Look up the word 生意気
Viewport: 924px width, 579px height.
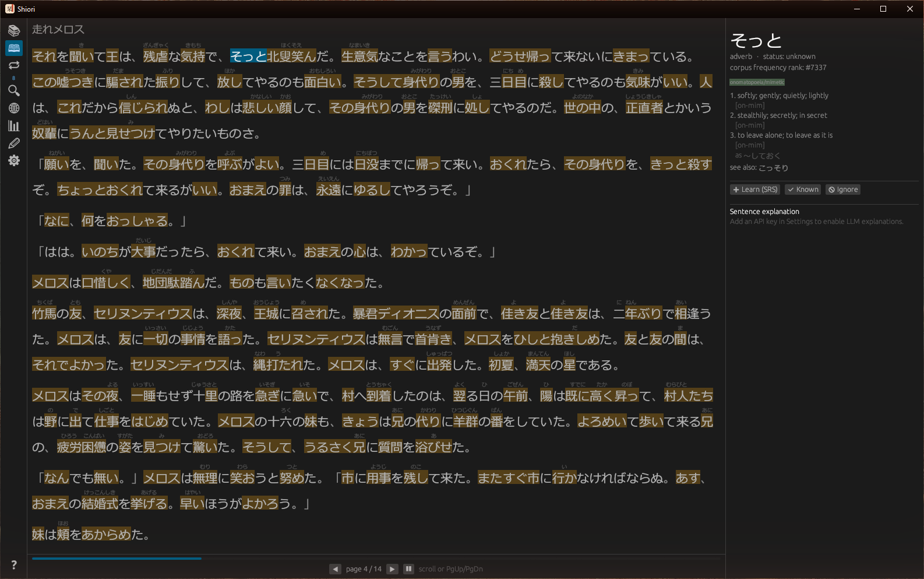359,57
